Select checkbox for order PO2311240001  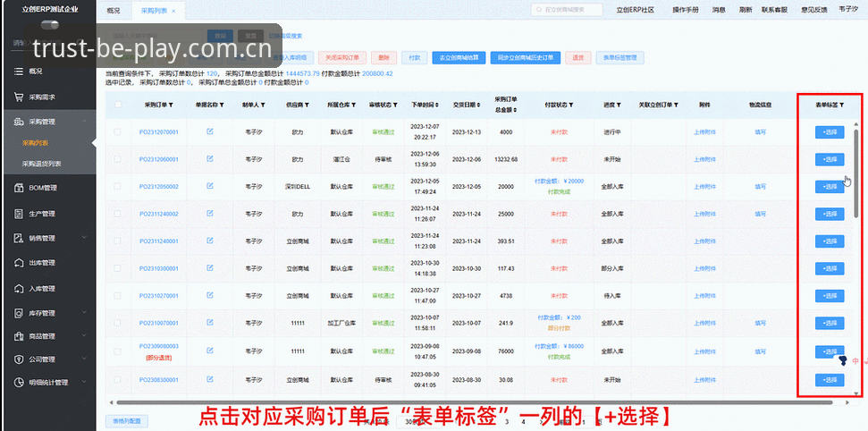point(117,241)
